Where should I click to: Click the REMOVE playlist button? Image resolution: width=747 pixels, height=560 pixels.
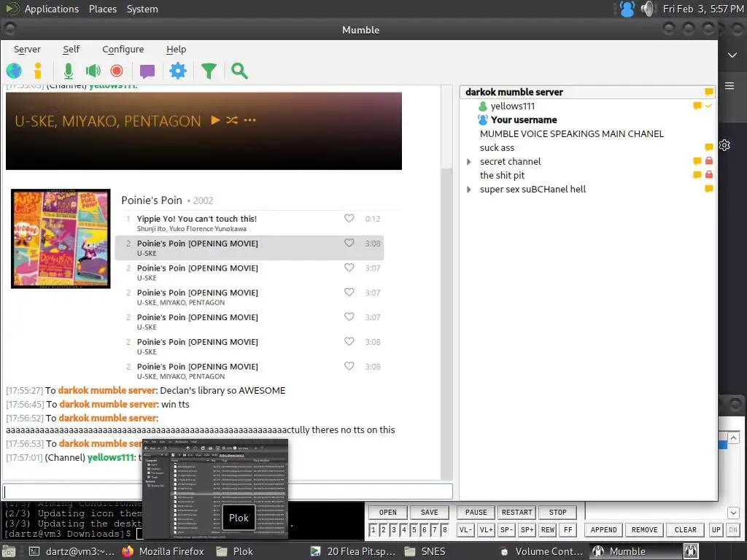point(645,529)
